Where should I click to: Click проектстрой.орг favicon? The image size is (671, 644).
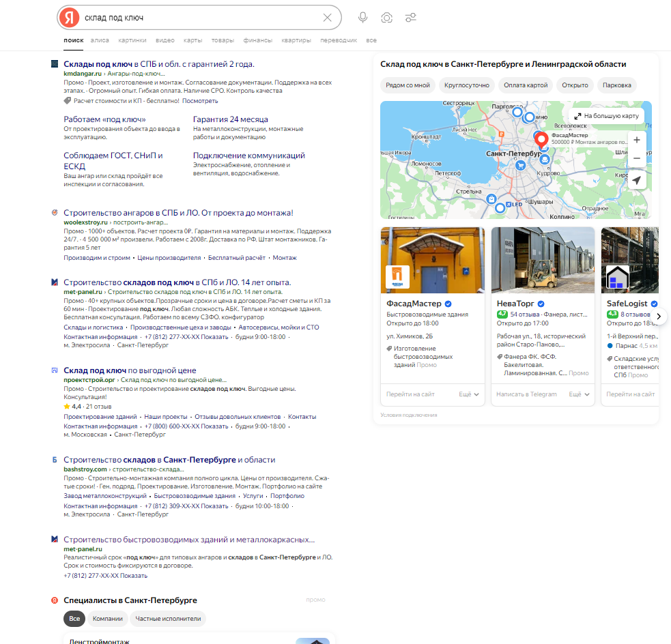[55, 370]
